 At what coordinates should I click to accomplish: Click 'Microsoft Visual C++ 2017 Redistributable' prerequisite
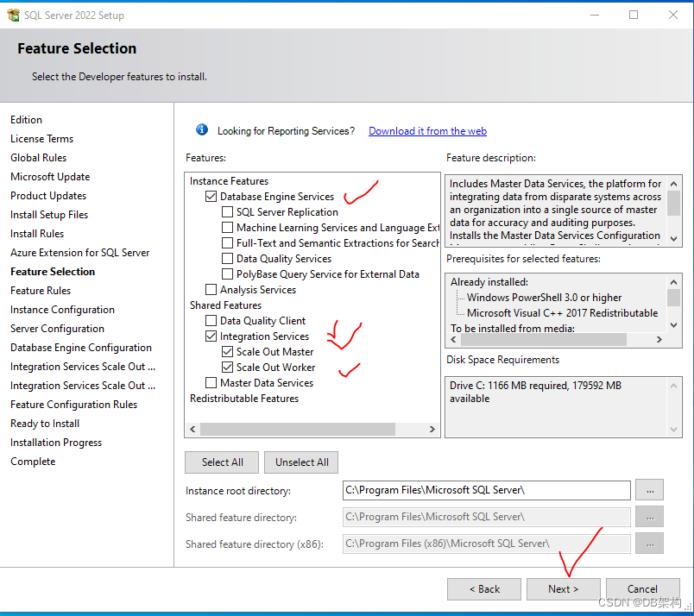click(x=563, y=313)
